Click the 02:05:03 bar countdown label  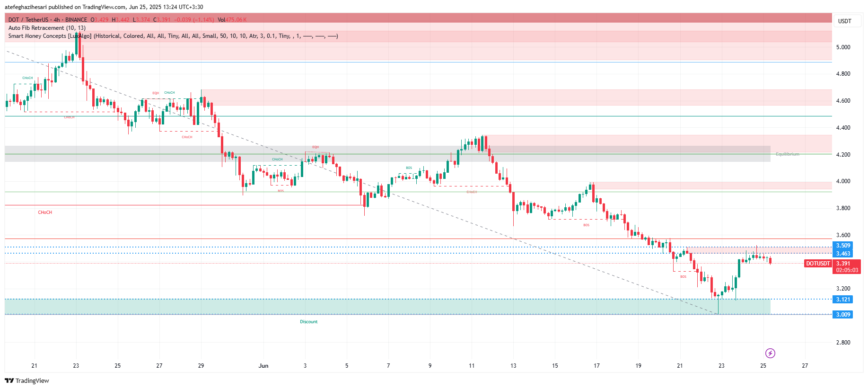point(847,270)
